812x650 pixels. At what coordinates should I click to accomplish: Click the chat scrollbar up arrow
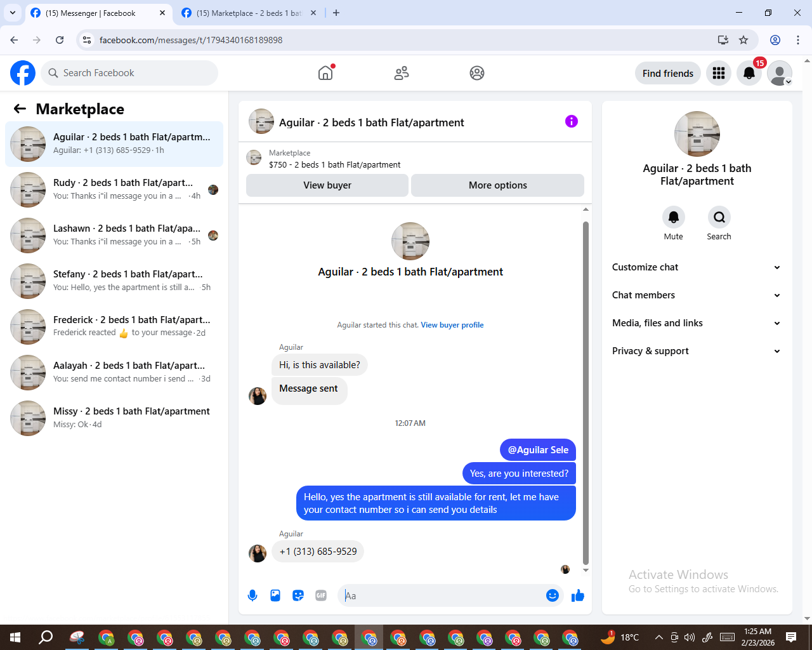pos(586,209)
